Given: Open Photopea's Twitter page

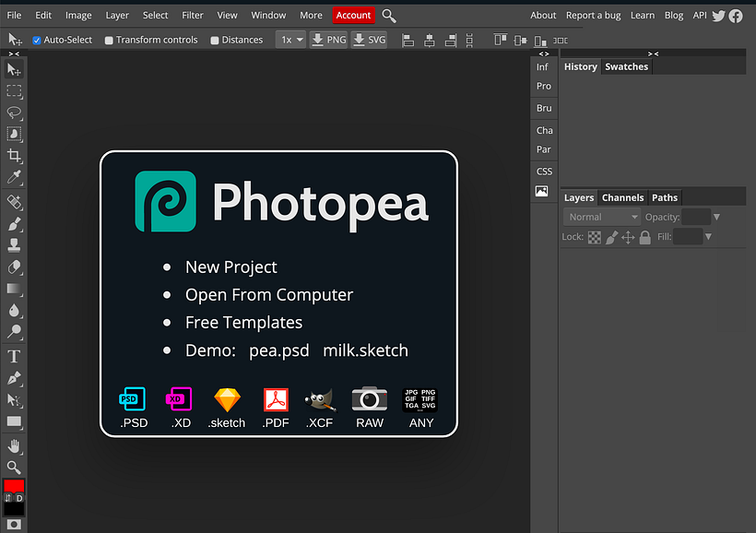Looking at the screenshot, I should click(718, 16).
